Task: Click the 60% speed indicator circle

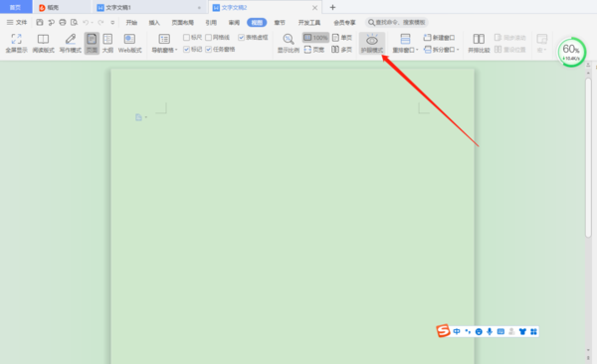Action: 571,52
